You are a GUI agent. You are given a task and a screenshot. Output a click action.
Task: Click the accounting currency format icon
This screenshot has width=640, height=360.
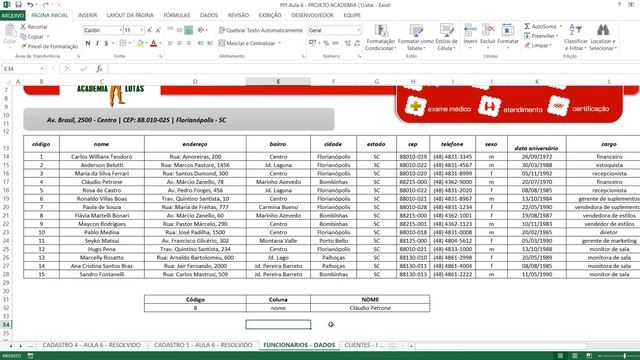312,43
